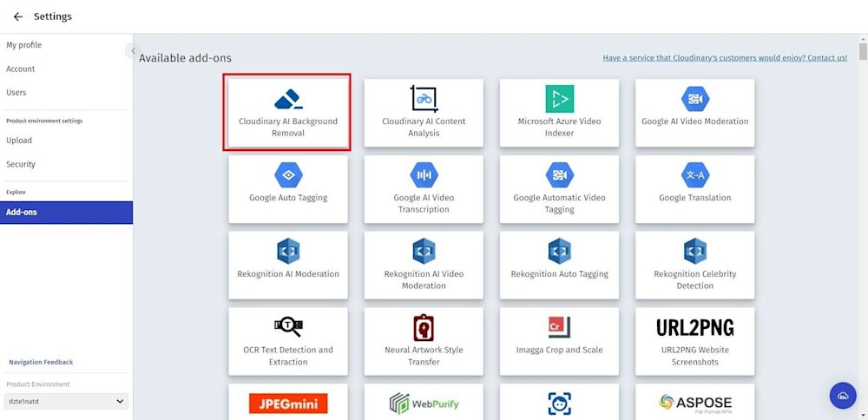Open Users settings

(x=16, y=92)
